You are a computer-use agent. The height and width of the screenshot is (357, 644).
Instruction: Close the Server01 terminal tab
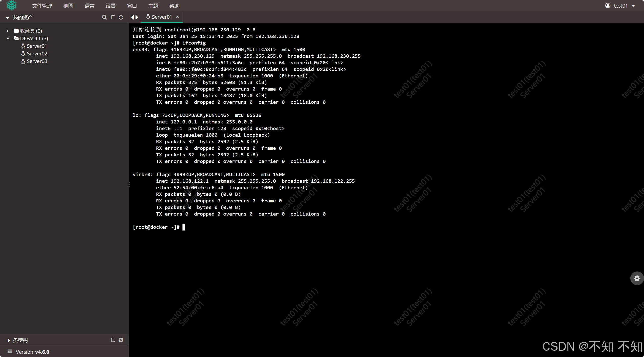[x=177, y=17]
